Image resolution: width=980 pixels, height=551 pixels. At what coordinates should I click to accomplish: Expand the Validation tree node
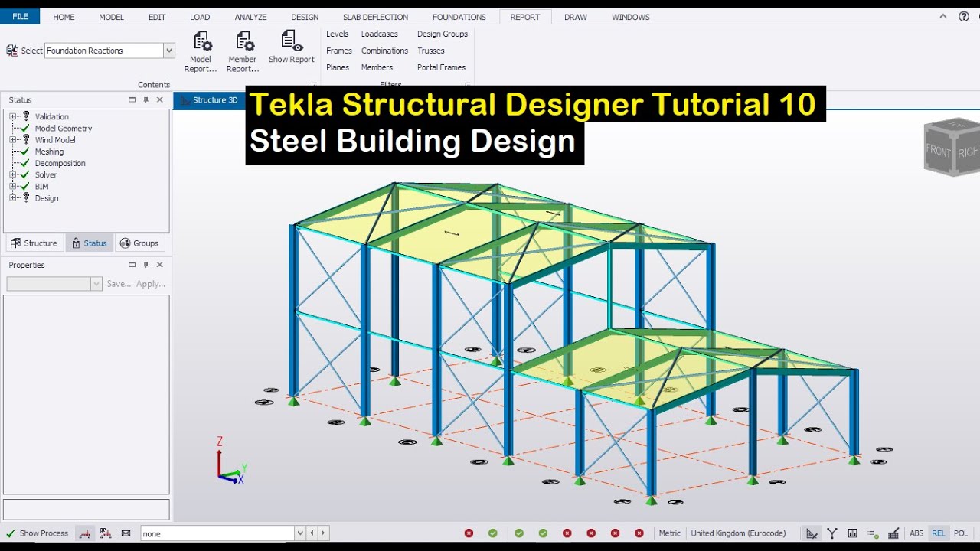tap(13, 116)
